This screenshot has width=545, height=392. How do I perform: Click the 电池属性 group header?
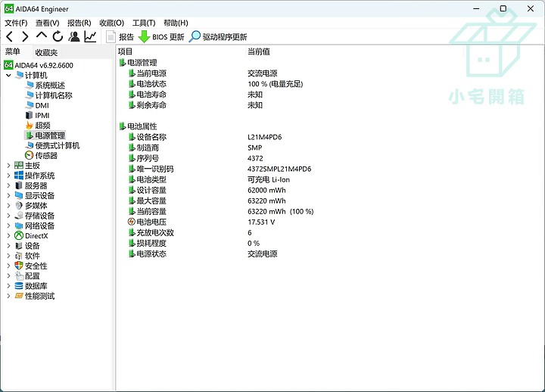(139, 126)
